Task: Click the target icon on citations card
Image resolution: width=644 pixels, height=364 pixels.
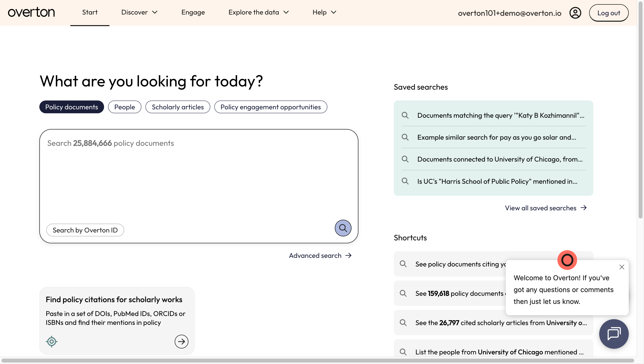Action: coord(52,342)
